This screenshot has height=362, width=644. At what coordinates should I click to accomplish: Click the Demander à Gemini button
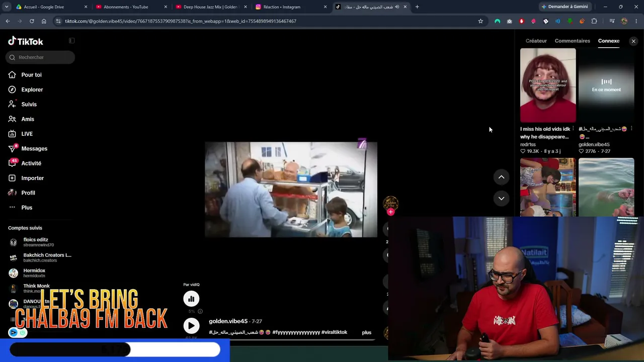click(x=564, y=7)
